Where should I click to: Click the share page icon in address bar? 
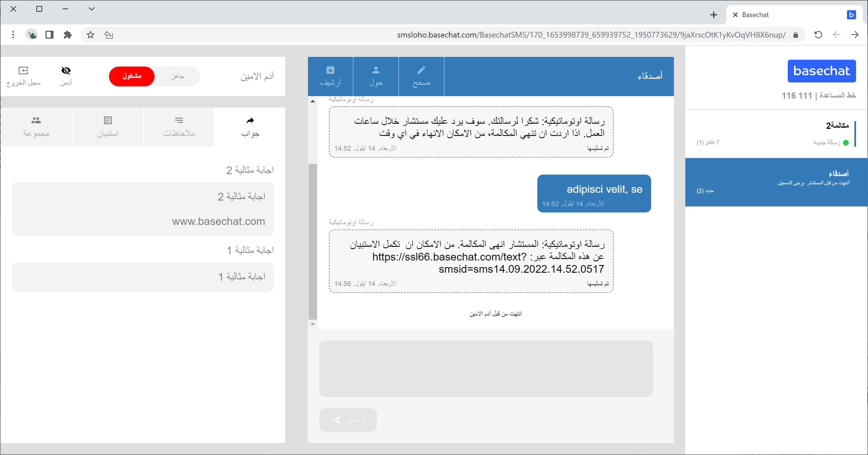tap(108, 35)
